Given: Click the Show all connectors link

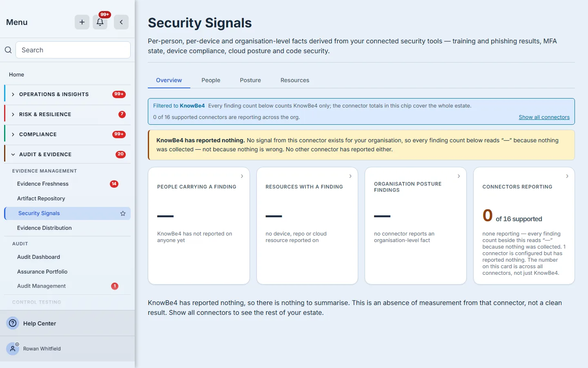Looking at the screenshot, I should click(x=544, y=117).
